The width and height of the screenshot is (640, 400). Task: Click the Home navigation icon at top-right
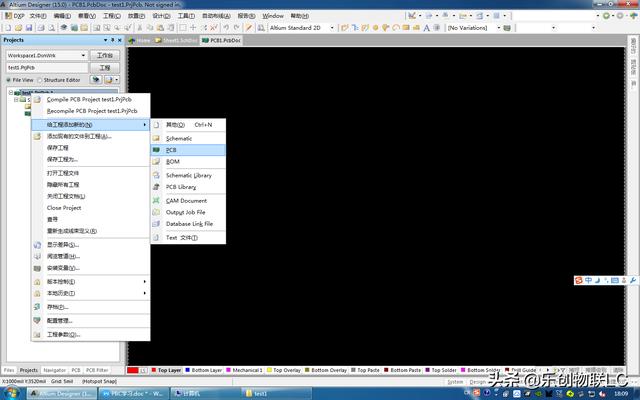coord(633,16)
